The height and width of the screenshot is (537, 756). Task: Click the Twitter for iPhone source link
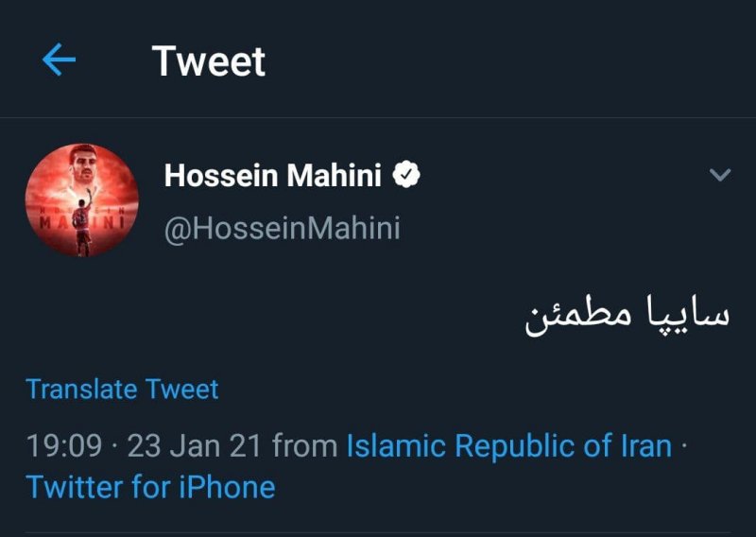point(150,487)
